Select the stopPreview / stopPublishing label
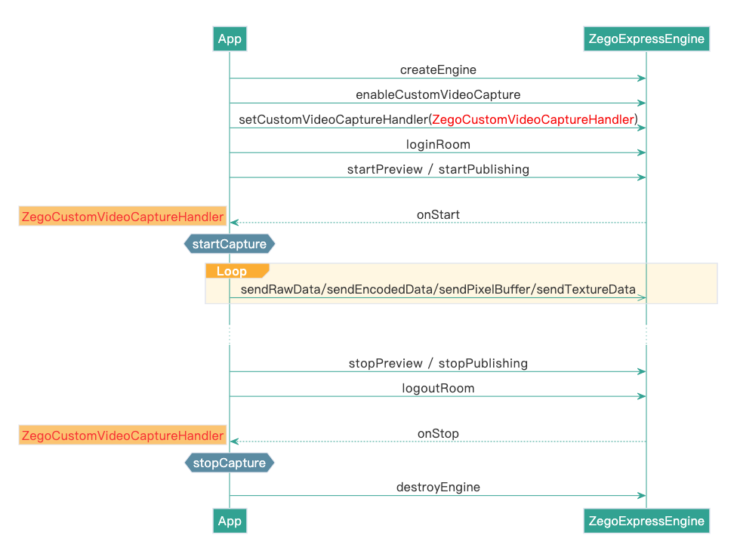 pos(438,363)
